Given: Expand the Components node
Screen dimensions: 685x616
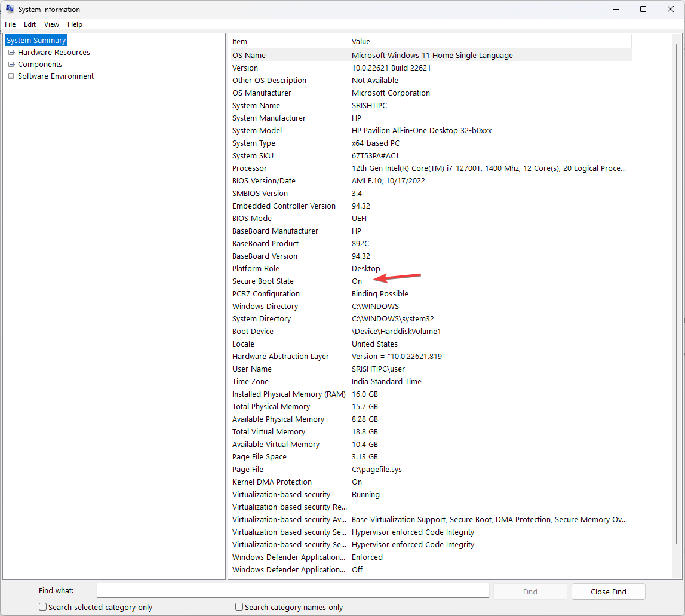Looking at the screenshot, I should point(11,65).
